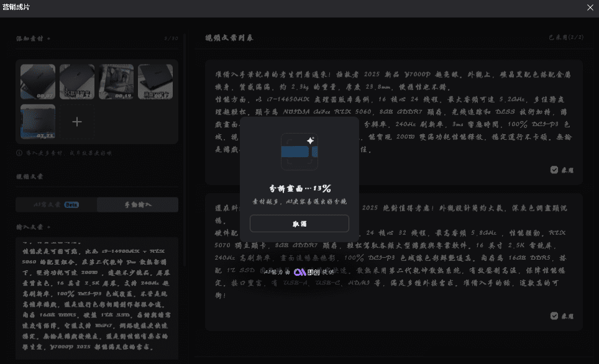599x364 pixels.
Task: Click the 已采用(2/2) counter
Action: tap(566, 37)
